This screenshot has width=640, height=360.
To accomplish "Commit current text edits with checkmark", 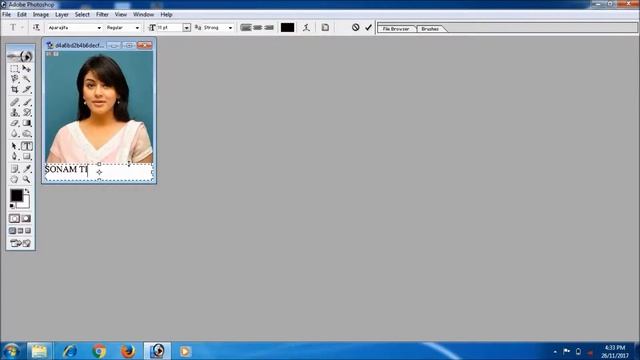I will [x=369, y=27].
